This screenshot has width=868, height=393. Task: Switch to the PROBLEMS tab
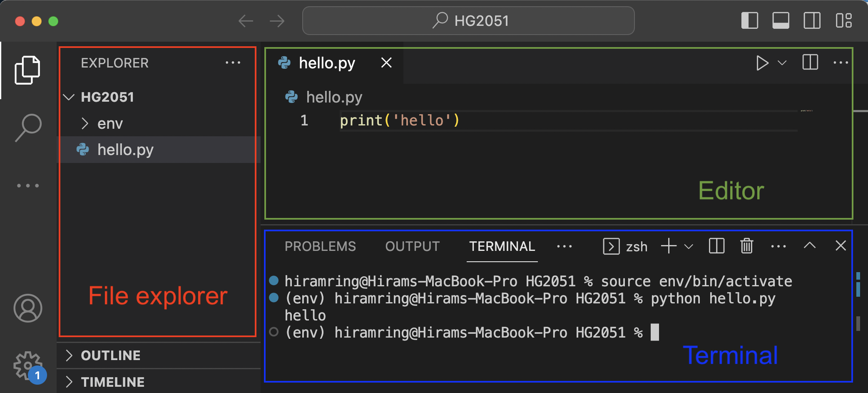click(x=320, y=246)
